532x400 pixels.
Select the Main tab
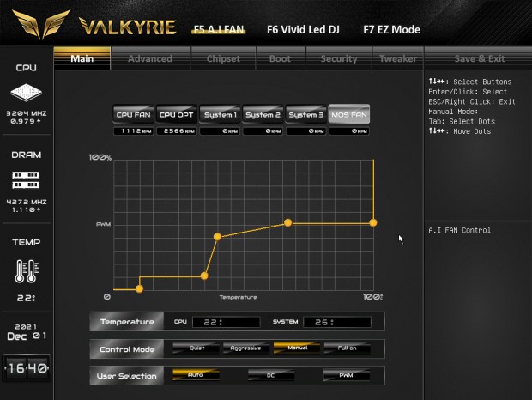(82, 58)
